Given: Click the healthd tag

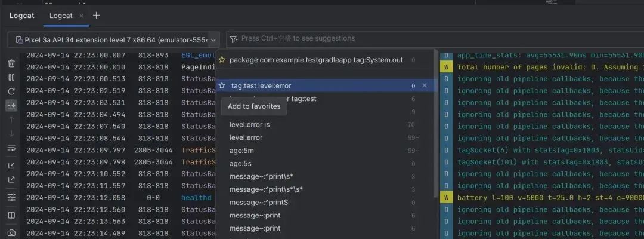Looking at the screenshot, I should coord(196,198).
